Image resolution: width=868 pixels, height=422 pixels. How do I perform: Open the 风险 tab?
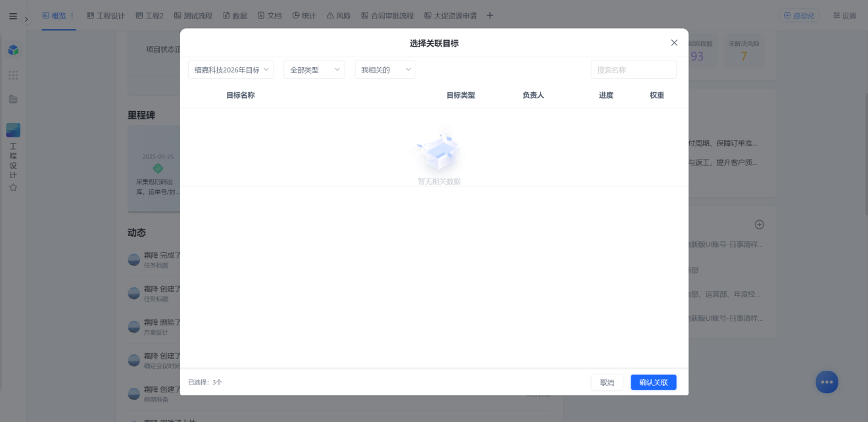(x=339, y=16)
